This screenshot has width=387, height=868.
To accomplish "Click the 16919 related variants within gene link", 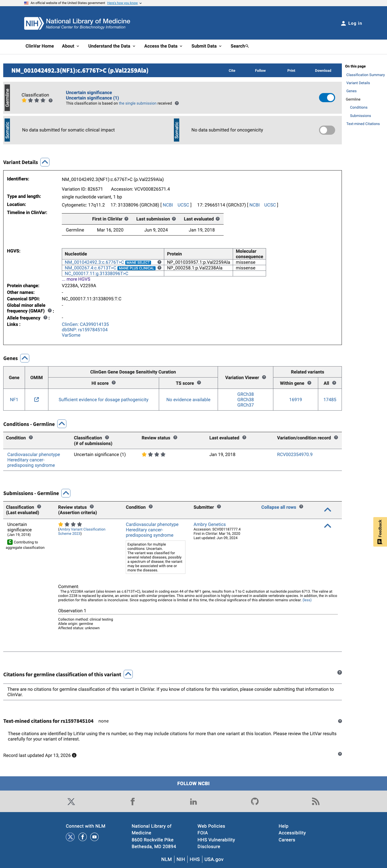I will pyautogui.click(x=295, y=400).
